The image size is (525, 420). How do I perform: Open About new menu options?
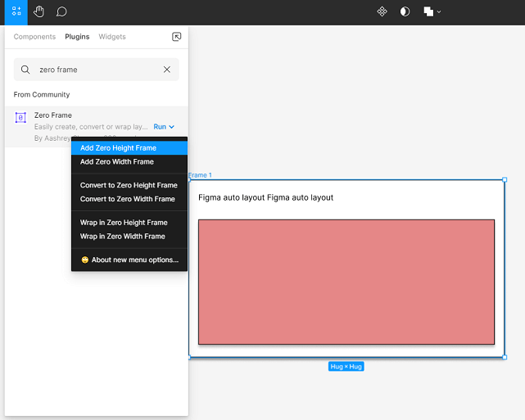(129, 260)
